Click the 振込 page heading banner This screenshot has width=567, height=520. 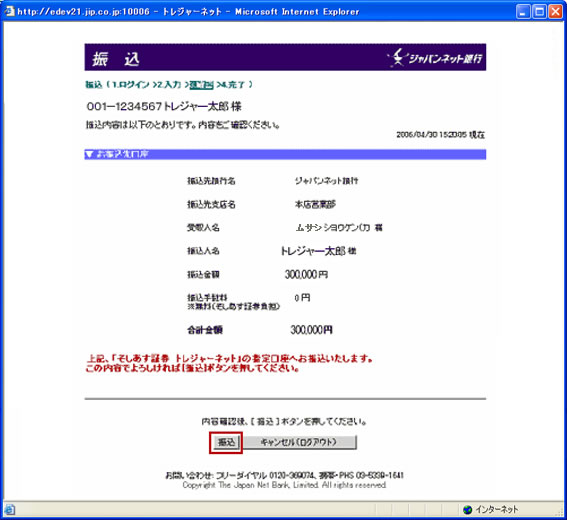coord(285,57)
